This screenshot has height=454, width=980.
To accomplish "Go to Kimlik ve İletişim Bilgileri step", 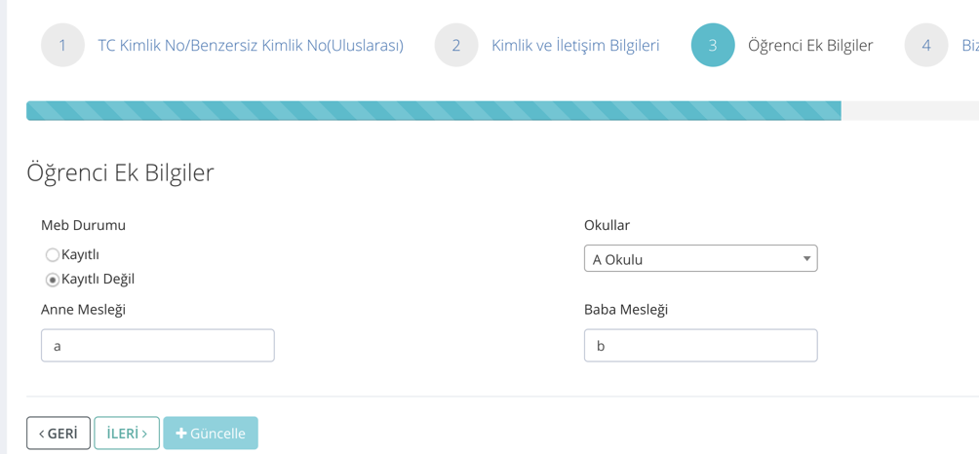I will click(x=575, y=45).
